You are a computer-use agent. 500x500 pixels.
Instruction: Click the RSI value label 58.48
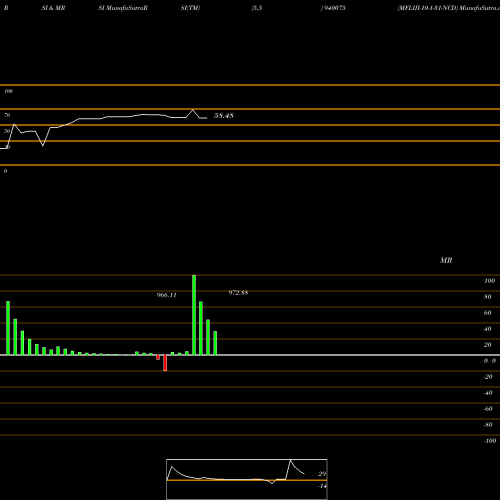click(224, 116)
